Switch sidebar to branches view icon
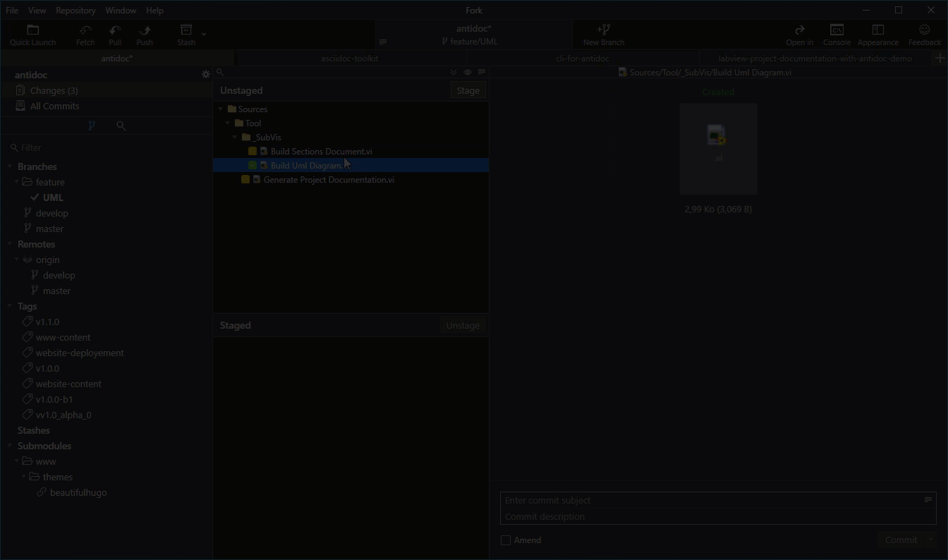 pos(92,126)
